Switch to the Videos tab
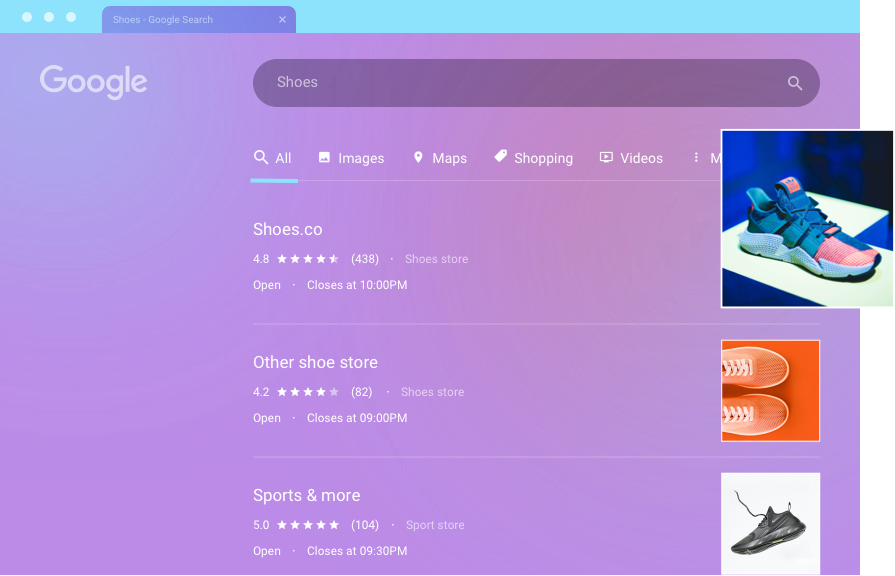Image resolution: width=895 pixels, height=576 pixels. pyautogui.click(x=631, y=158)
